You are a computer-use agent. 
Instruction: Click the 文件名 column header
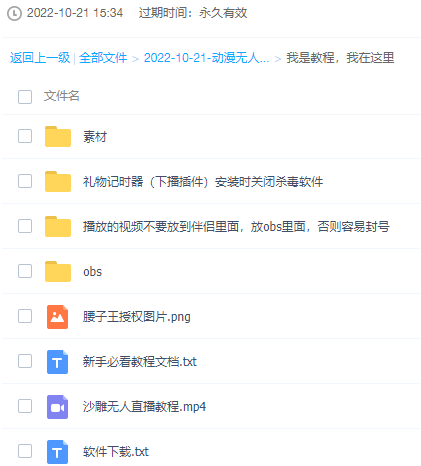(x=62, y=96)
